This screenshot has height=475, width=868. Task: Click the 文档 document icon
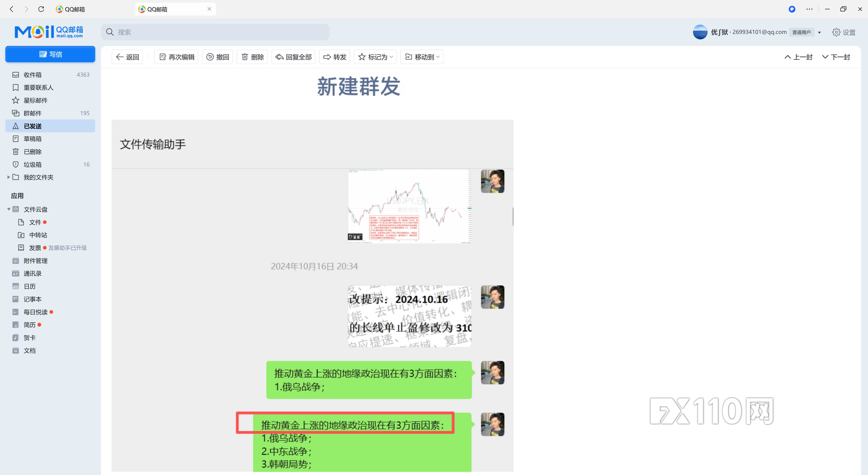pos(16,351)
